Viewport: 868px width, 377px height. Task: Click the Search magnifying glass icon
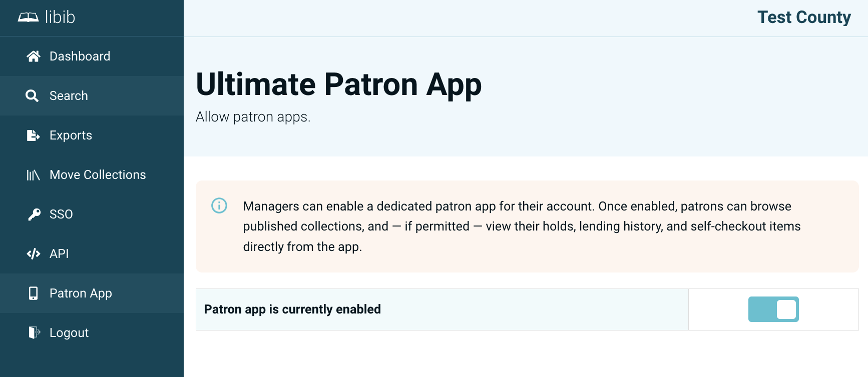(x=32, y=95)
